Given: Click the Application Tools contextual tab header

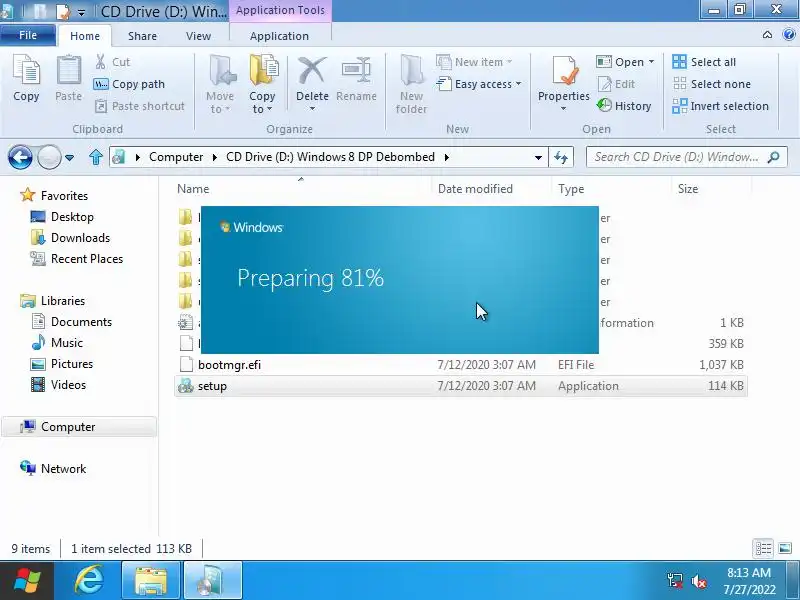Looking at the screenshot, I should click(x=280, y=10).
